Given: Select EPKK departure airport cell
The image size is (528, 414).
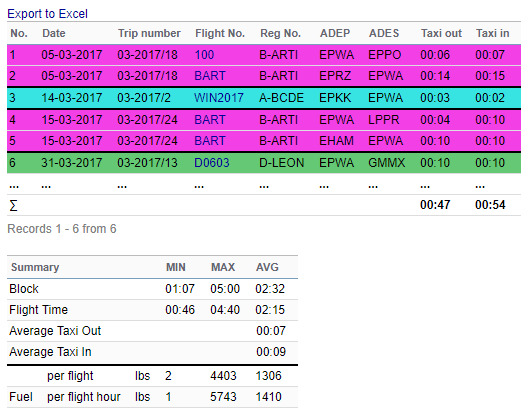Looking at the screenshot, I should (x=335, y=98).
